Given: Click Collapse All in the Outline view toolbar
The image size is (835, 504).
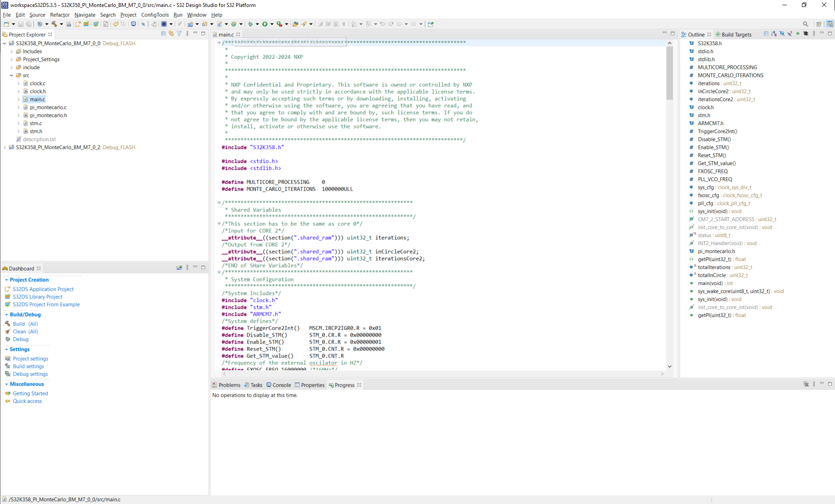Looking at the screenshot, I should tap(766, 33).
